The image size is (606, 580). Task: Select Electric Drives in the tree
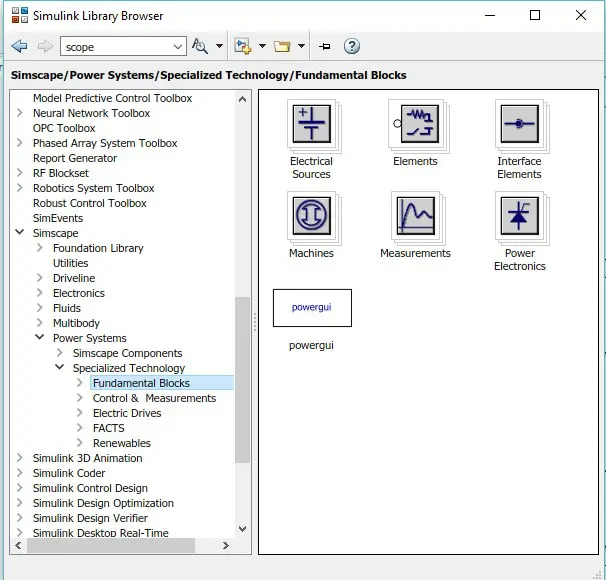point(127,413)
